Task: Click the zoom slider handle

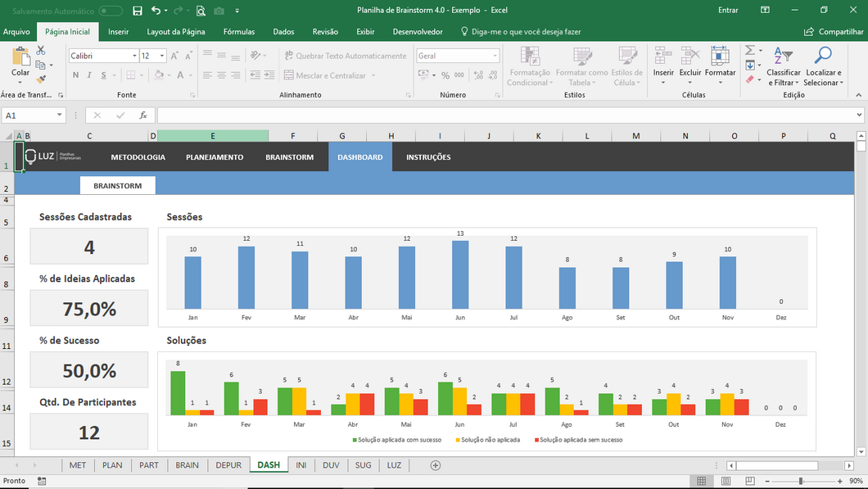Action: click(x=801, y=481)
